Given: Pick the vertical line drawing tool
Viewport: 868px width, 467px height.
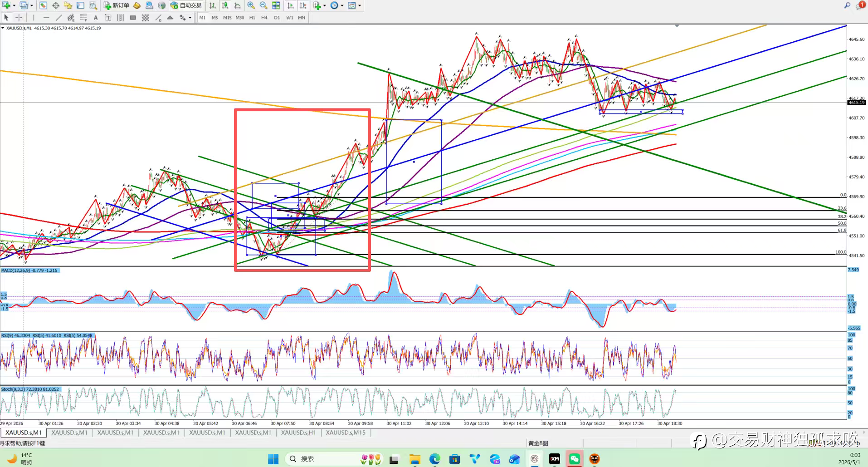Looking at the screenshot, I should (x=34, y=18).
